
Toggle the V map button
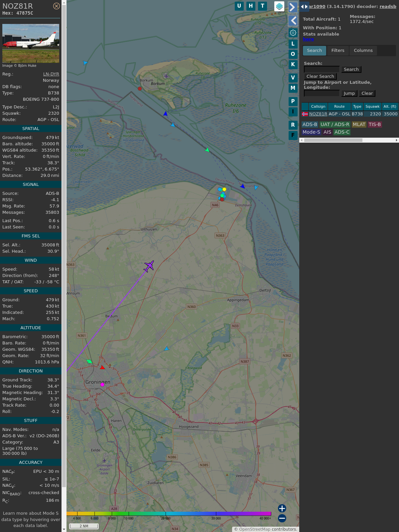point(293,78)
